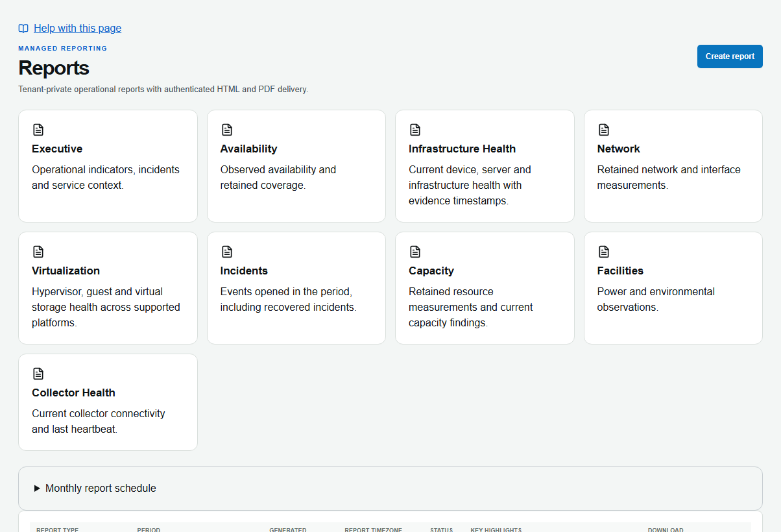Click the book icon beside Help with this page
The image size is (781, 532).
click(23, 29)
